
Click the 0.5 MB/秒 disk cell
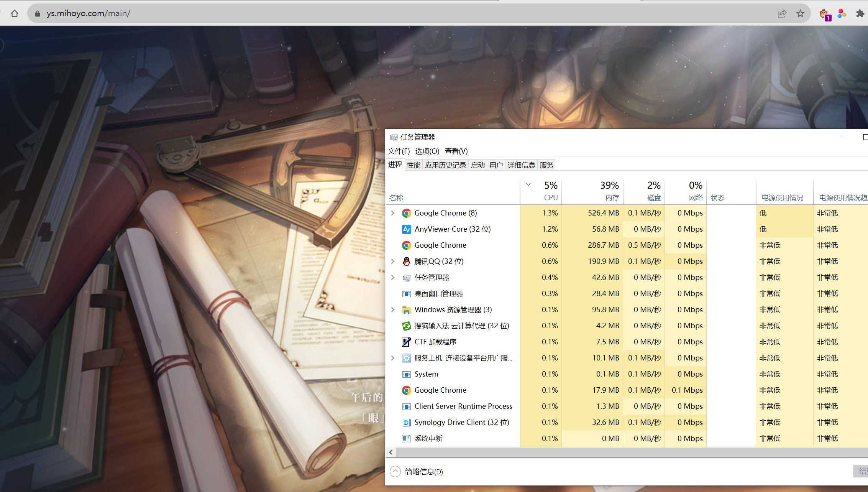tap(644, 245)
